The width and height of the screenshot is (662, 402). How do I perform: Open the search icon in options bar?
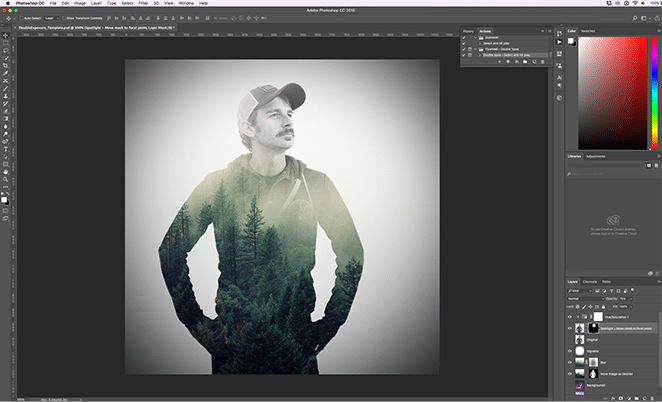tap(636, 18)
